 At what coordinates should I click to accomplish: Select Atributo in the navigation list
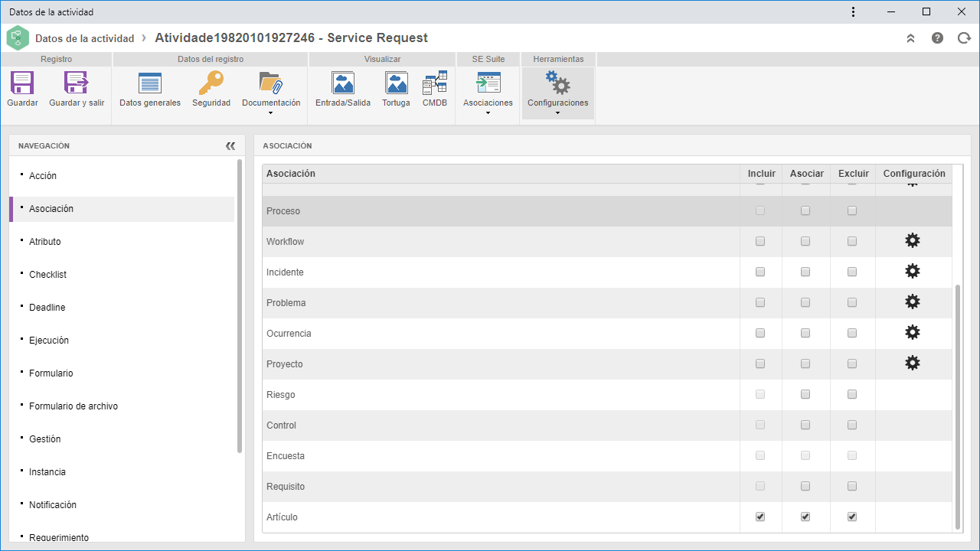tap(122, 242)
